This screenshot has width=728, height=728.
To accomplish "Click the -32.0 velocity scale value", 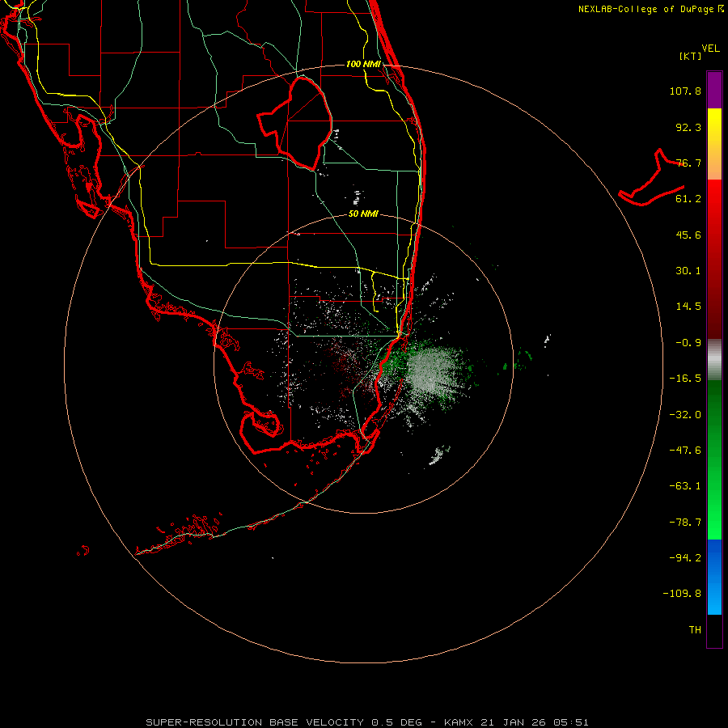I will (x=685, y=415).
